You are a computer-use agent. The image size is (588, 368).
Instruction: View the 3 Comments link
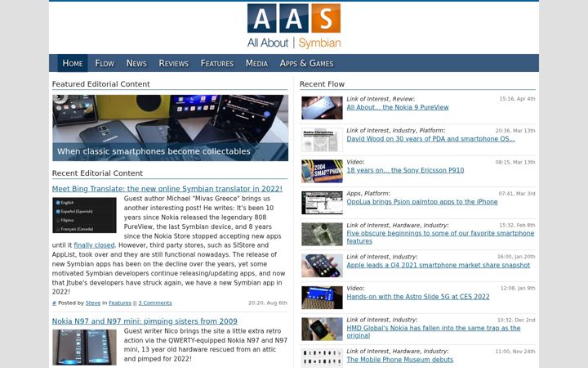tap(155, 303)
